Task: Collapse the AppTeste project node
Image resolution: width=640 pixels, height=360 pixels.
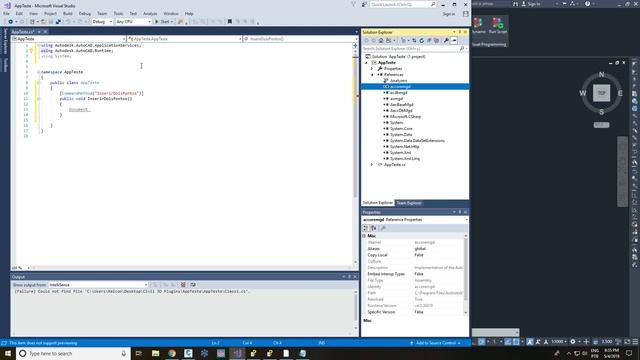Action: pyautogui.click(x=366, y=63)
